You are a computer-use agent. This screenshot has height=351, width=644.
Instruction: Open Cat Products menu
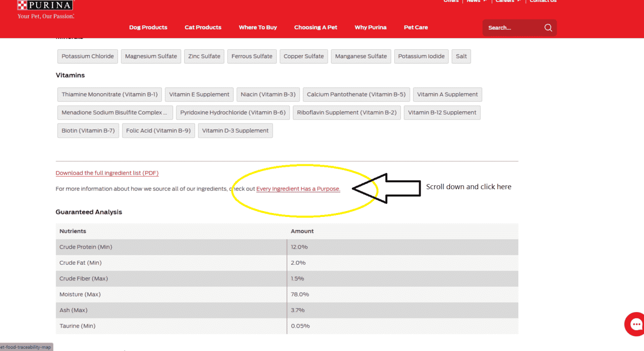[x=203, y=27]
